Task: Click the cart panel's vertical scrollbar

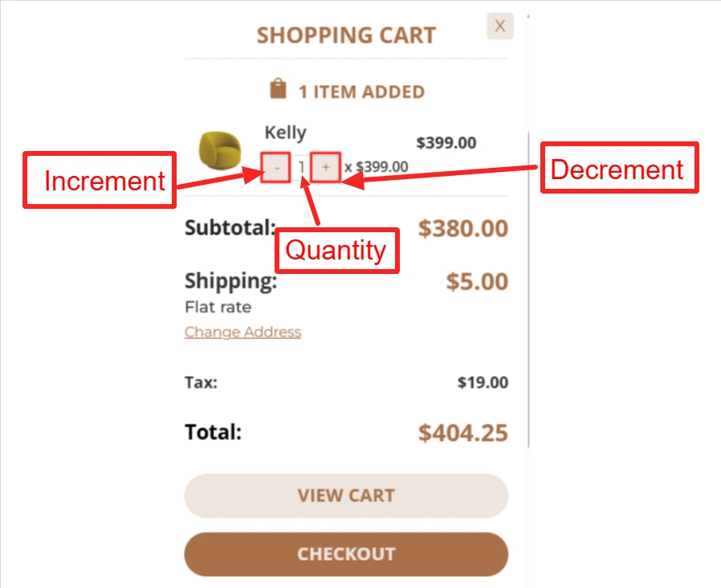Action: tap(528, 290)
